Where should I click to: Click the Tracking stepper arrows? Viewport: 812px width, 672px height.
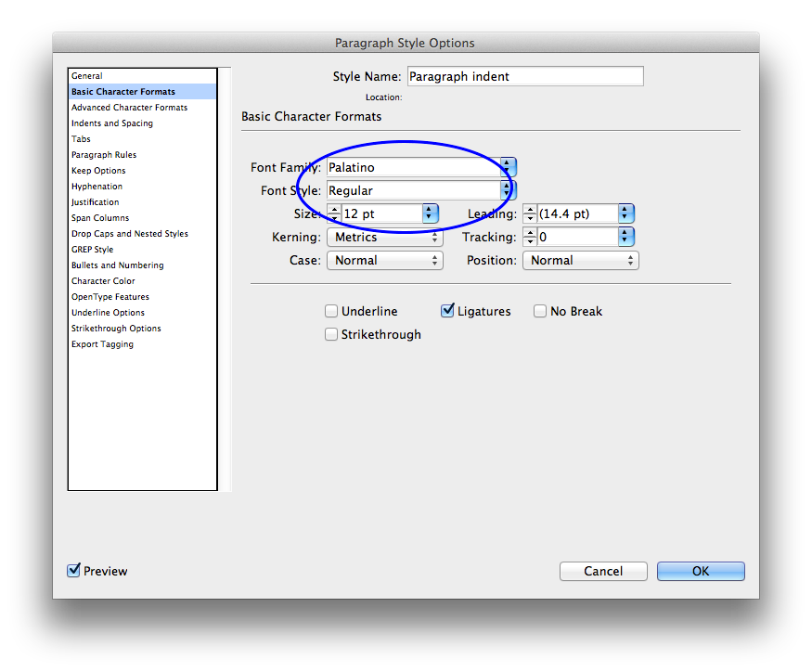point(530,237)
